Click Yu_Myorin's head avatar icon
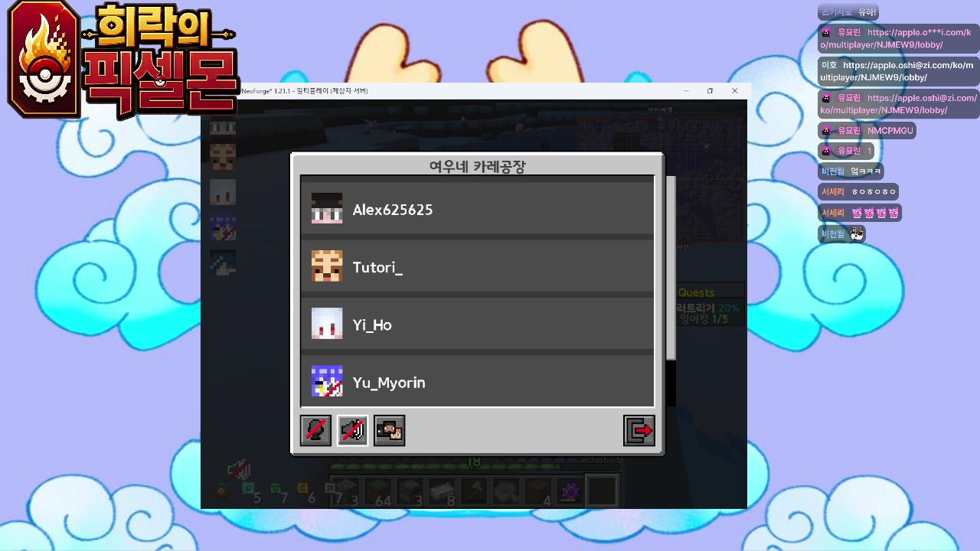This screenshot has height=551, width=980. click(327, 381)
